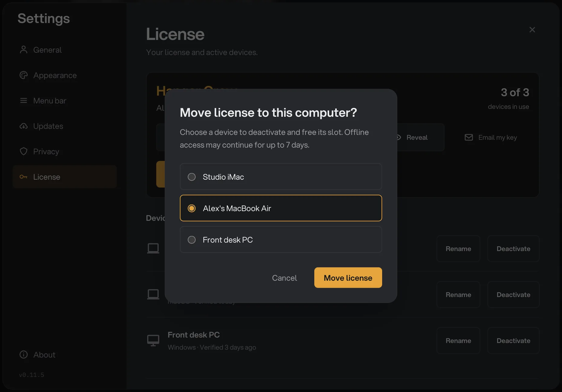Open the General settings section
Viewport: 562px width, 392px height.
(64, 50)
